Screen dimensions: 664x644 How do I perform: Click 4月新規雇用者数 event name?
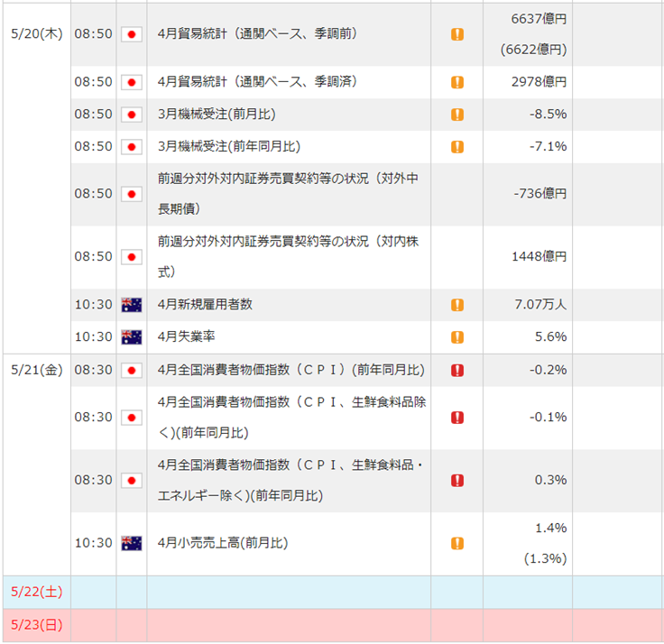tap(205, 304)
